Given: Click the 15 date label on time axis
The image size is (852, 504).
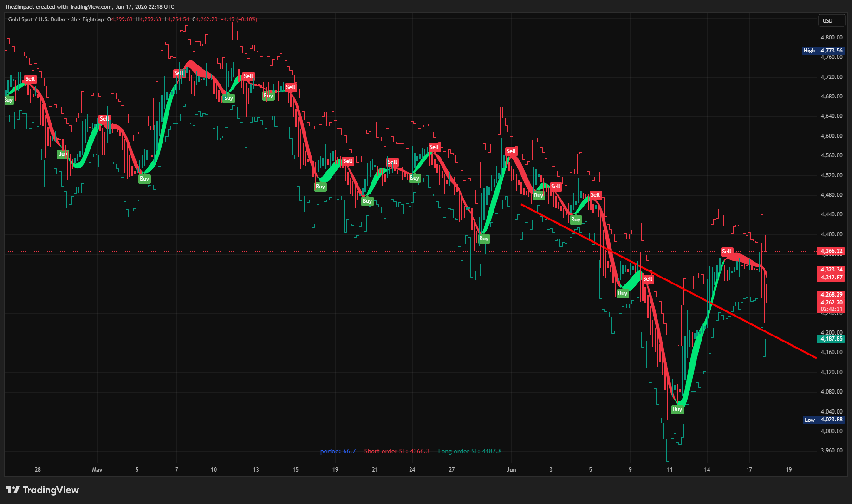Looking at the screenshot, I should coord(295,470).
